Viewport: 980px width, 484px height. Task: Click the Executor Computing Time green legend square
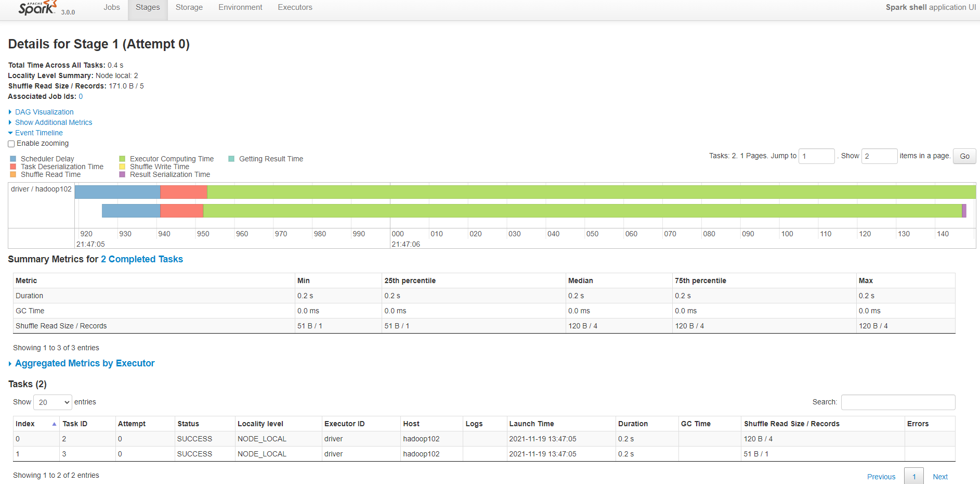[x=122, y=159]
